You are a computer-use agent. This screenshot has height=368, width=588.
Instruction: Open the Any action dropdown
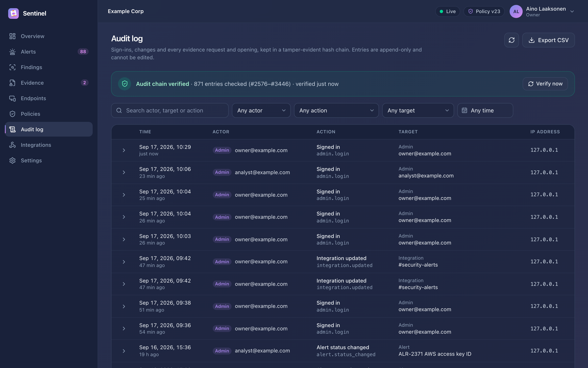[x=336, y=110]
